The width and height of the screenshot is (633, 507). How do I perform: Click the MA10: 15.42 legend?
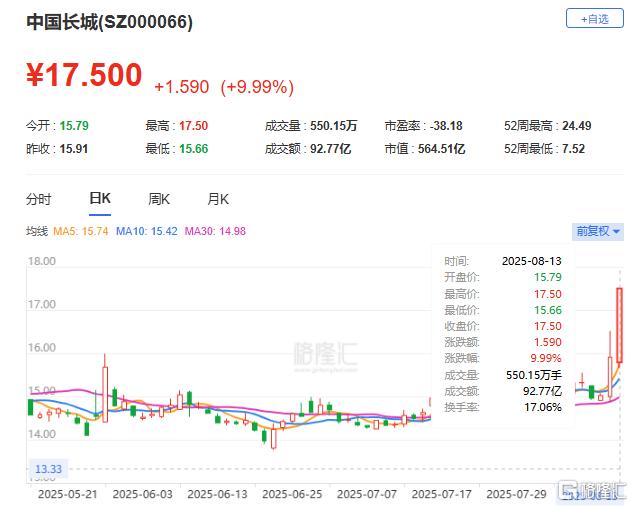[147, 231]
